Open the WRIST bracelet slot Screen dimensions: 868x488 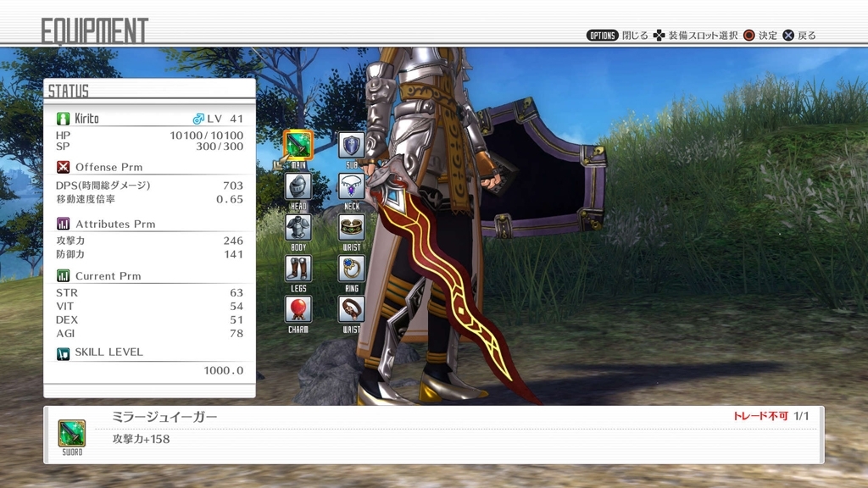pos(352,227)
